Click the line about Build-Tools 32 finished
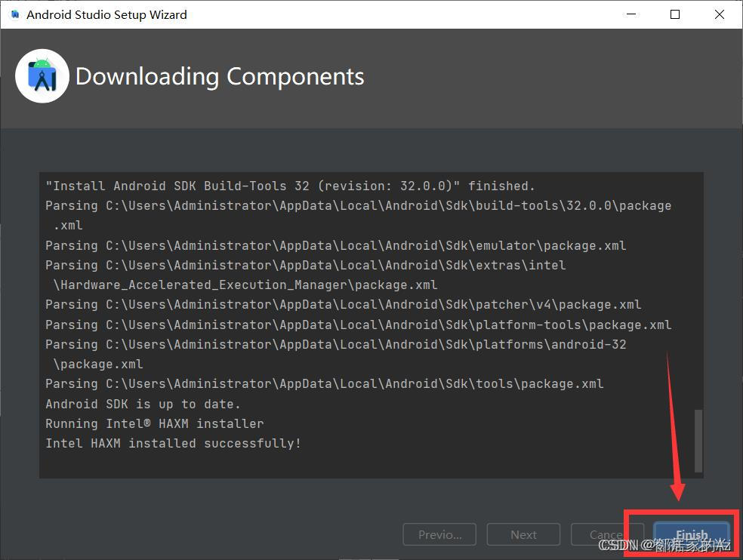The width and height of the screenshot is (743, 560). tap(290, 186)
